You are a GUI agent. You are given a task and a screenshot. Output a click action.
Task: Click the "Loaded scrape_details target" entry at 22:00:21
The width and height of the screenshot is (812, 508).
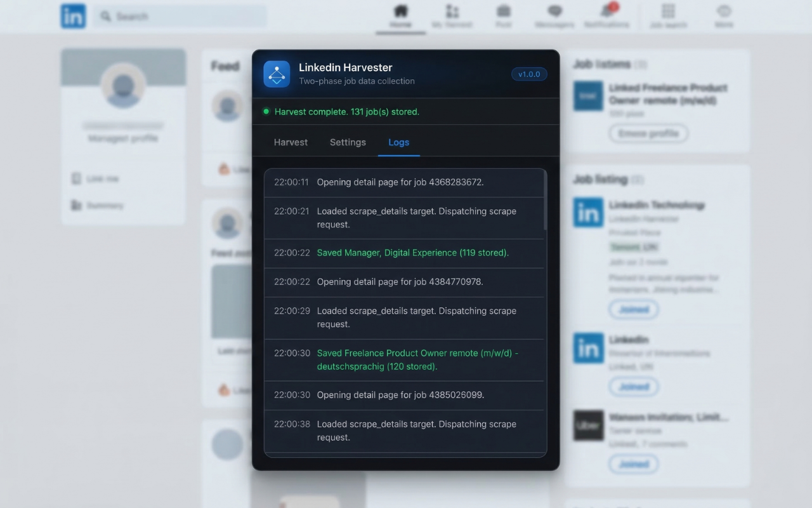point(404,218)
